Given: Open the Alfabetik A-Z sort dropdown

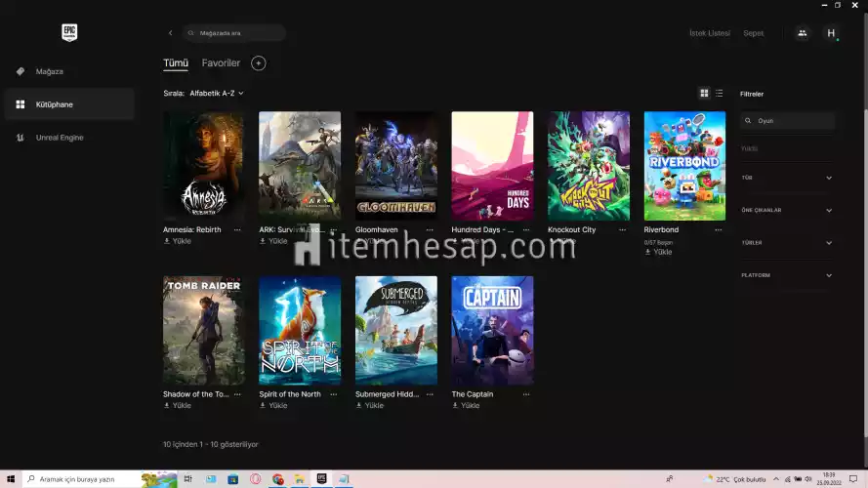Looking at the screenshot, I should 216,94.
